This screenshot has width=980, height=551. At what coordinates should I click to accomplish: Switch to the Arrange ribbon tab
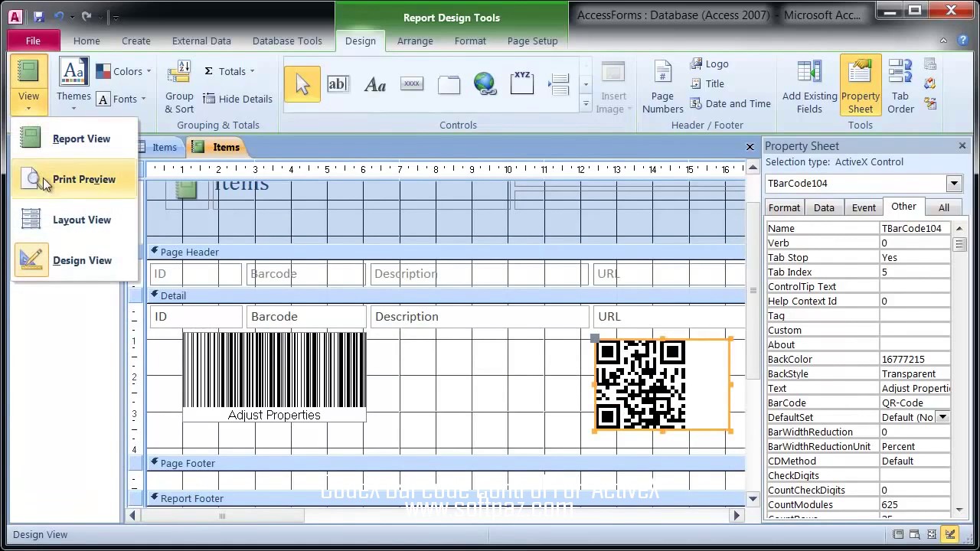coord(415,41)
